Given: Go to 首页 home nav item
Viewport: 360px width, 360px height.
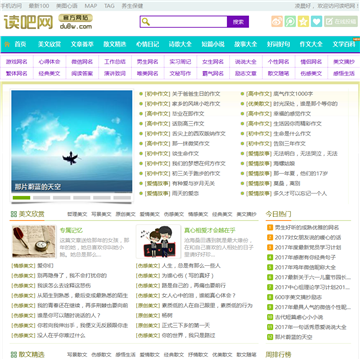Looking at the screenshot, I should click(20, 44).
